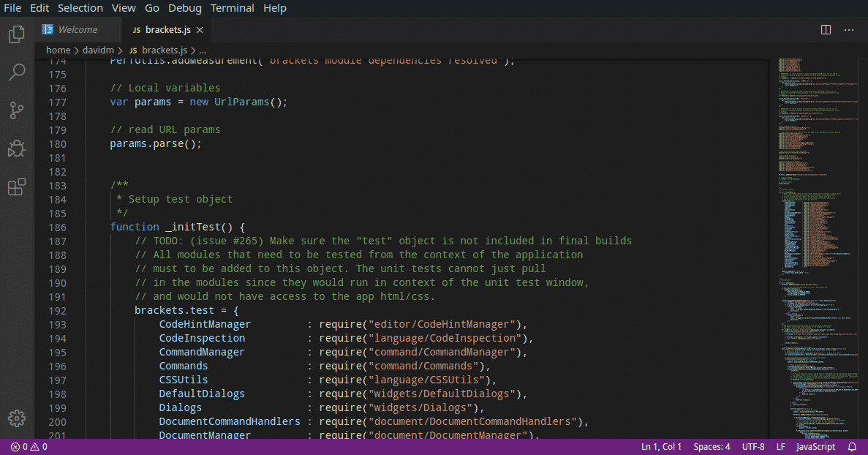The height and width of the screenshot is (455, 868).
Task: Click the Ln 1, Col 1 position indicator
Action: tap(661, 447)
